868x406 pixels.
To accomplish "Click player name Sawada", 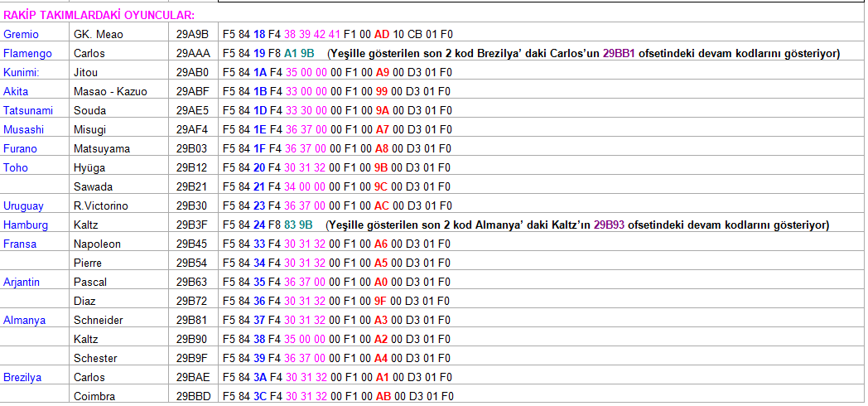I will [93, 187].
